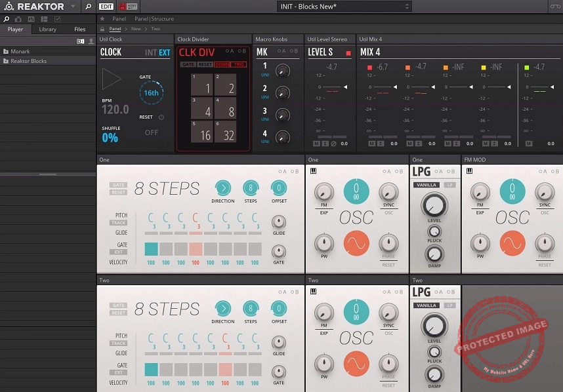
Task: Click the UNI mode under macro knob 1
Action: [265, 75]
